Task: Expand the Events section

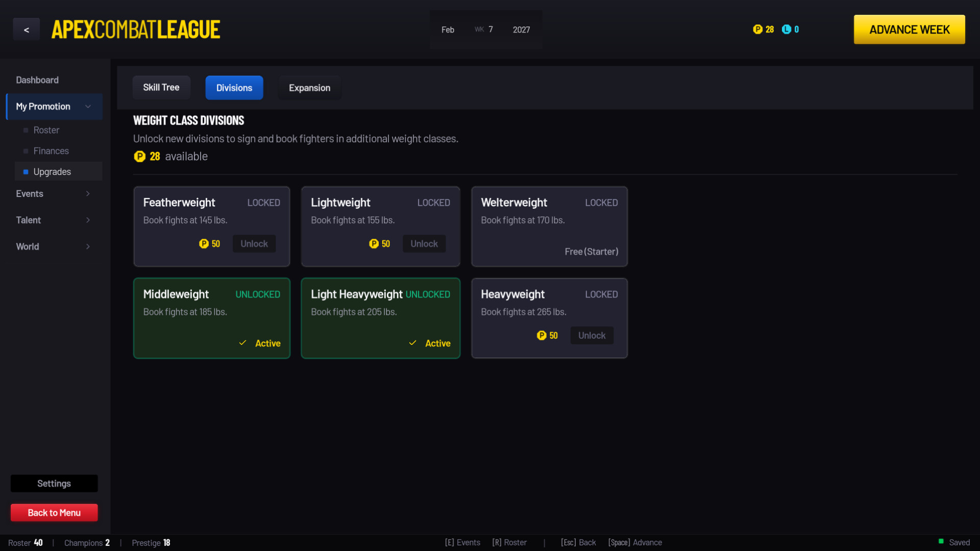Action: 87,194
